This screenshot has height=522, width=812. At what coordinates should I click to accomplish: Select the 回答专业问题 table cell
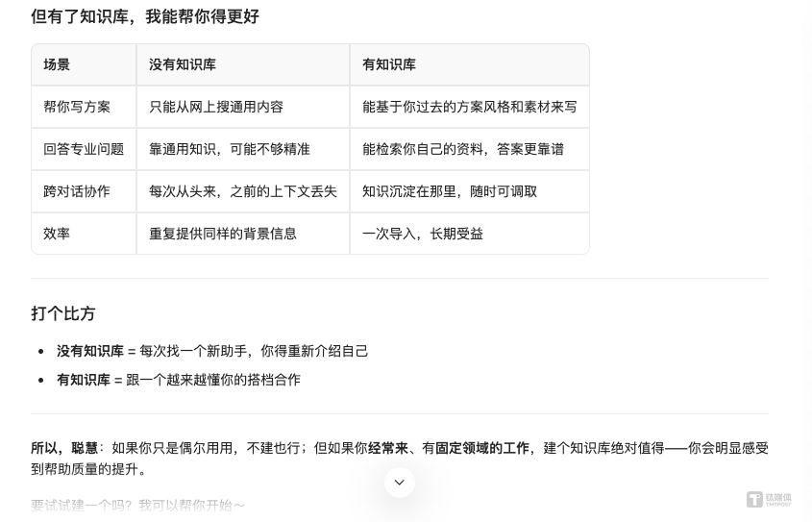tap(84, 149)
